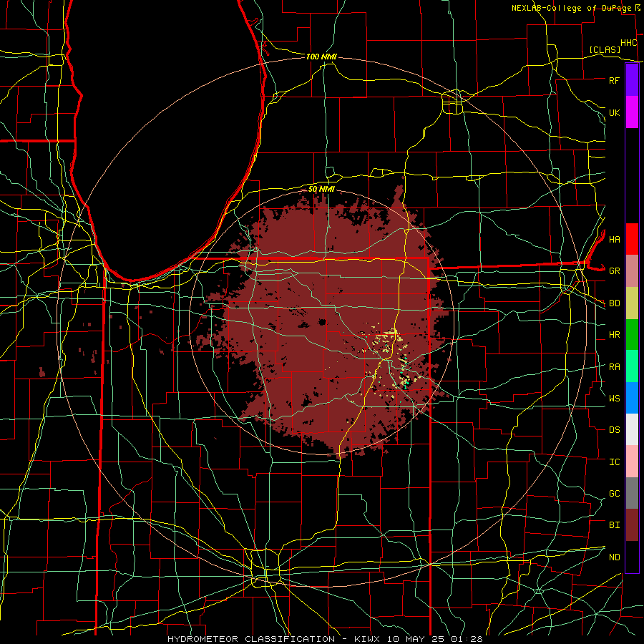Click the BD yellow legend color block
The image size is (644, 644).
pos(632,303)
